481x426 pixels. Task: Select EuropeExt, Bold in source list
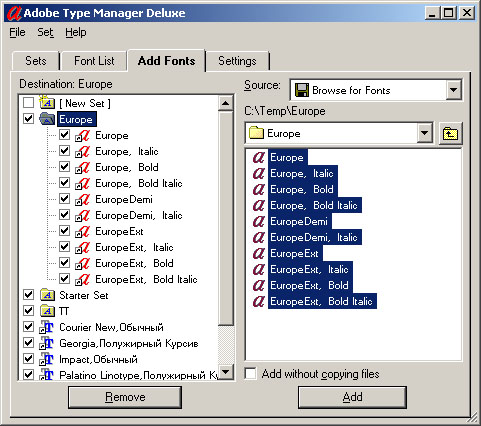point(309,285)
